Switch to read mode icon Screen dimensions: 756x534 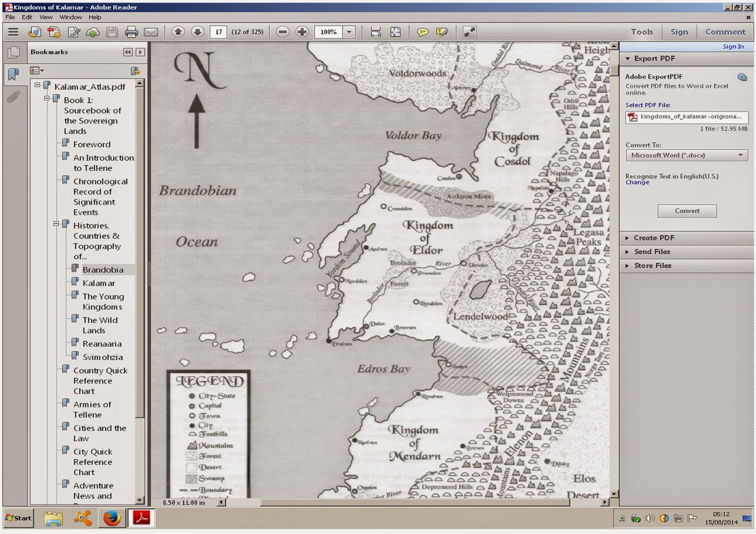point(469,32)
